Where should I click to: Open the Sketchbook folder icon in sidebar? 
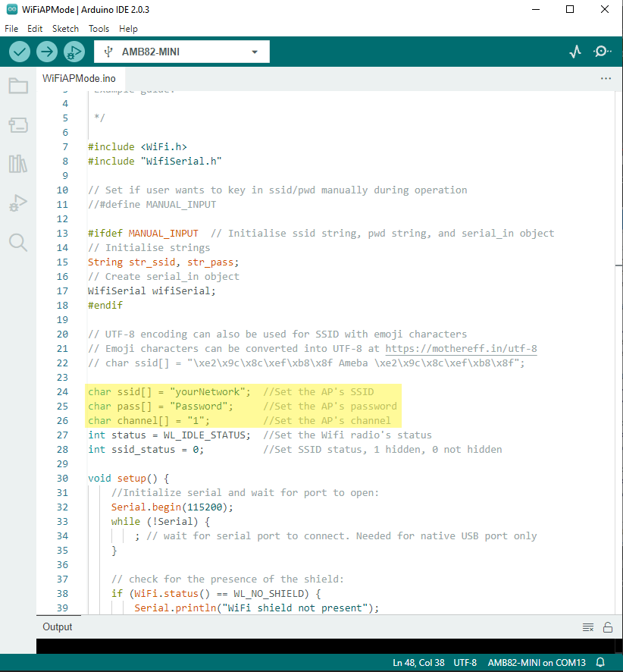click(18, 86)
